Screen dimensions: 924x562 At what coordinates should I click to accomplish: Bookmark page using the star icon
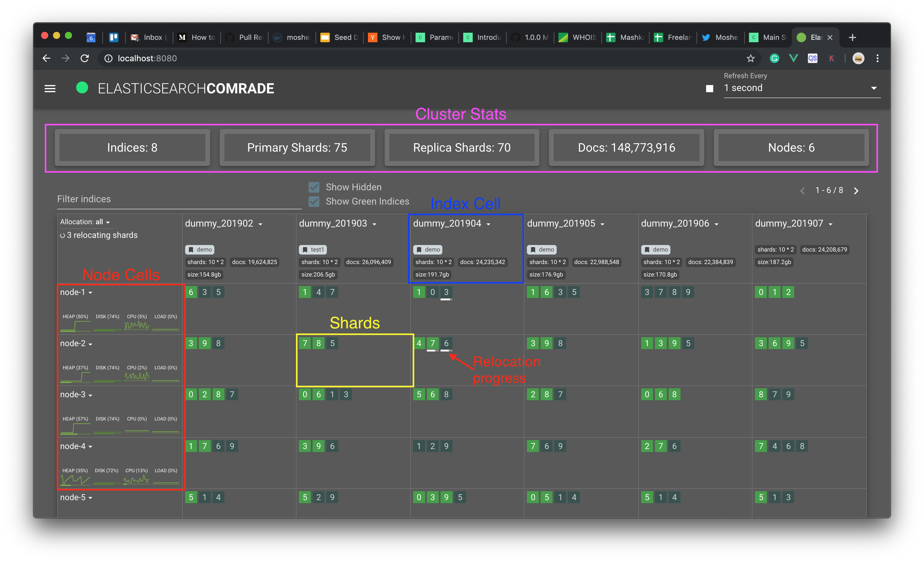[x=750, y=59]
